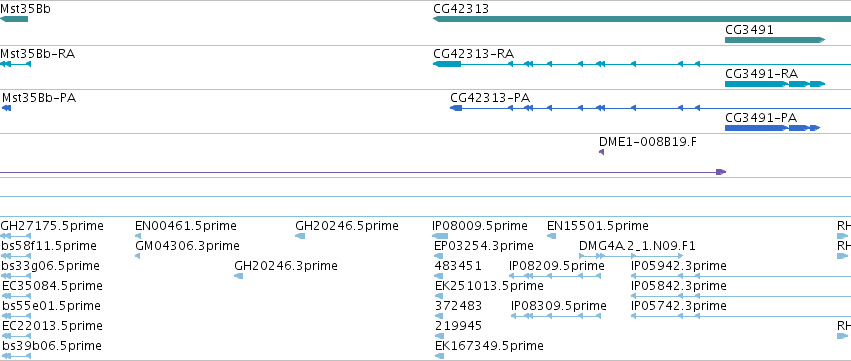This screenshot has width=851, height=361.
Task: Click the EN15501.5prime EST marker
Action: [x=551, y=236]
